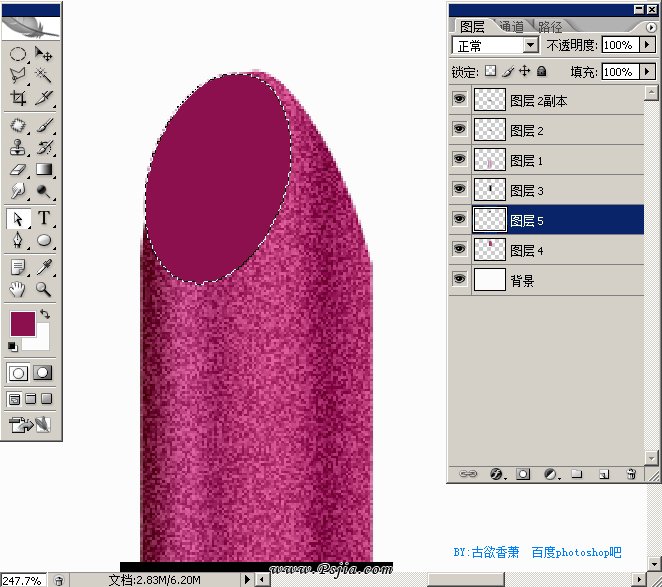Viewport: 662px width, 587px height.
Task: Hide layer 图层 1
Action: pyautogui.click(x=459, y=159)
